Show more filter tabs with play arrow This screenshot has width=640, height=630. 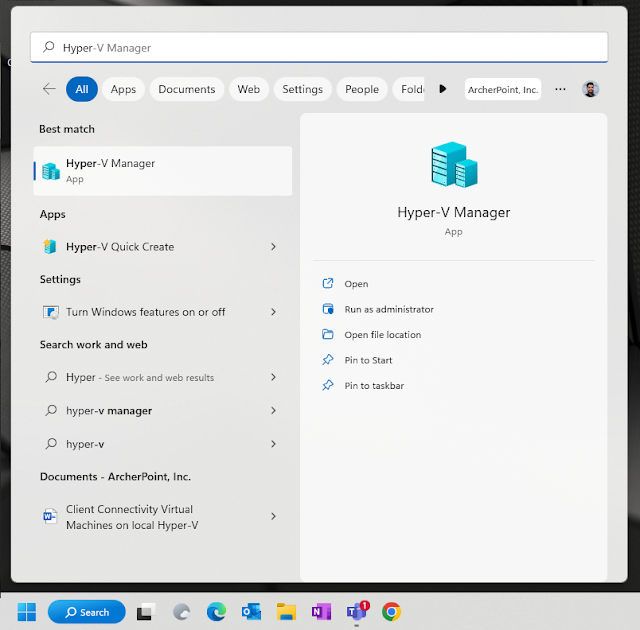[x=443, y=89]
